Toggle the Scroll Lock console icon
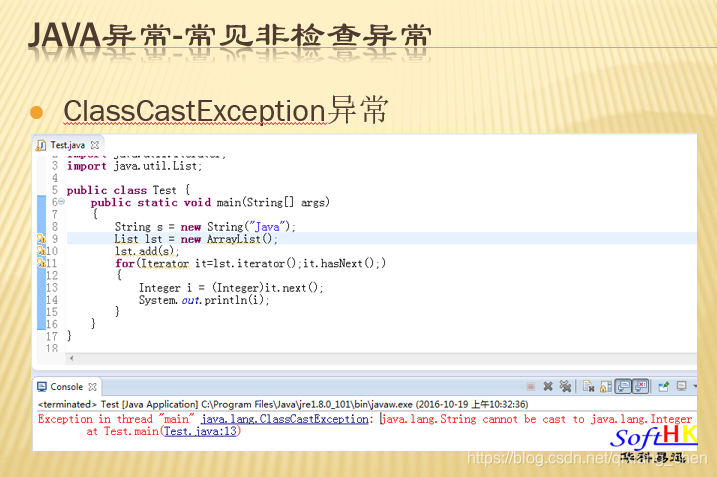 coord(606,387)
